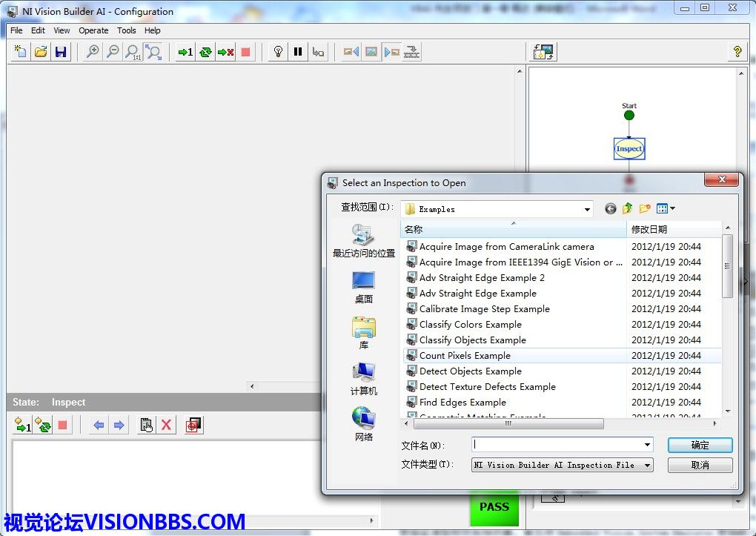This screenshot has height=536, width=756.
Task: Run the inspection once from the toolbar
Action: pos(185,52)
